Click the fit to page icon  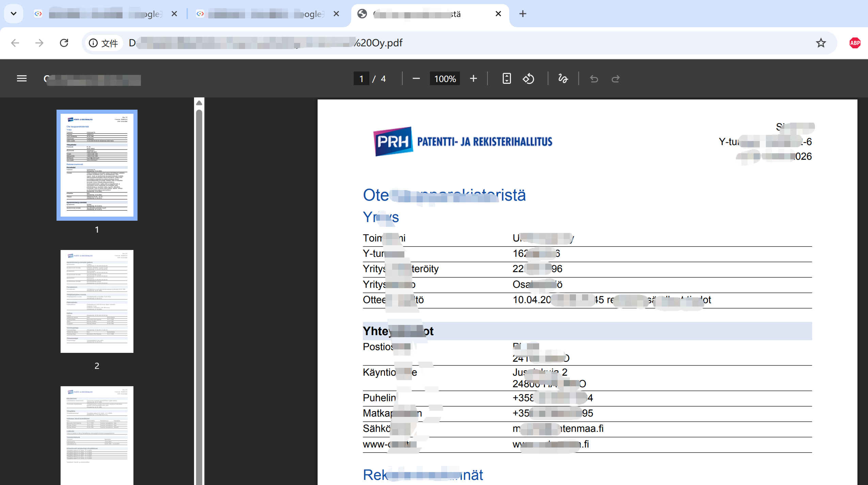[x=507, y=79]
